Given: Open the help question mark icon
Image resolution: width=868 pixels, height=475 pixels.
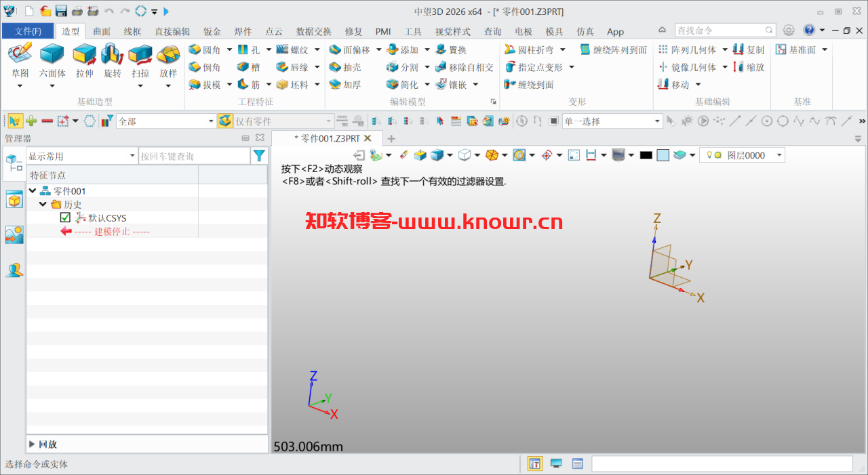Looking at the screenshot, I should 809,30.
